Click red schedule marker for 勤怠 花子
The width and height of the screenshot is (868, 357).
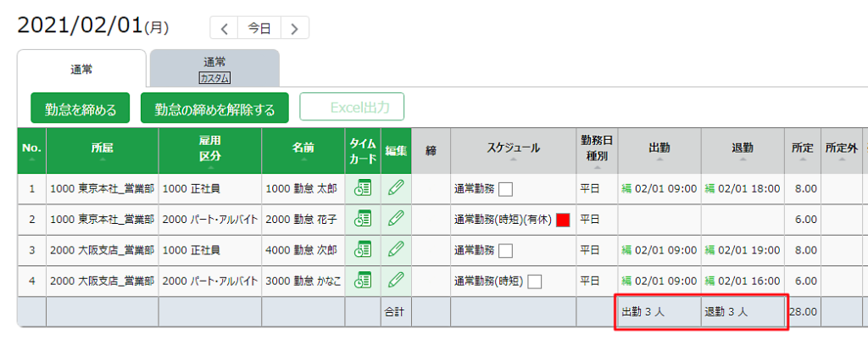(563, 220)
